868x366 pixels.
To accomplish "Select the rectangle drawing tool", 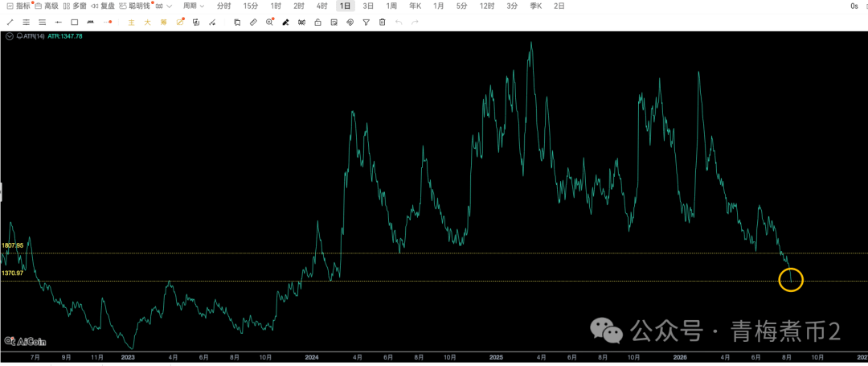I will 74,23.
